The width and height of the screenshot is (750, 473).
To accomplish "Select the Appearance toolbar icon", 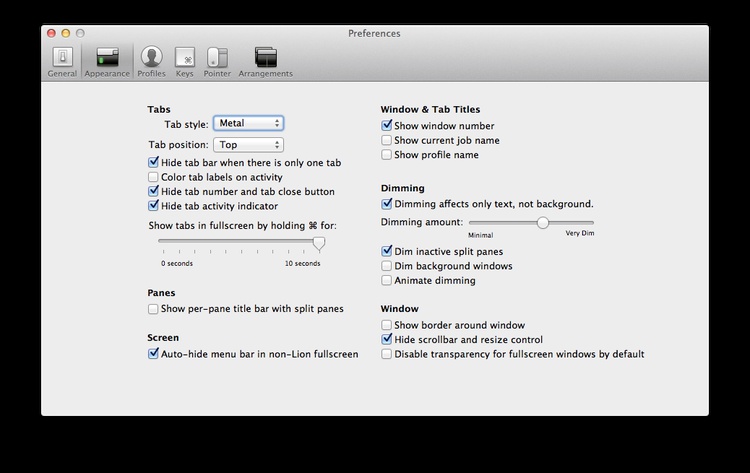I will (x=107, y=58).
